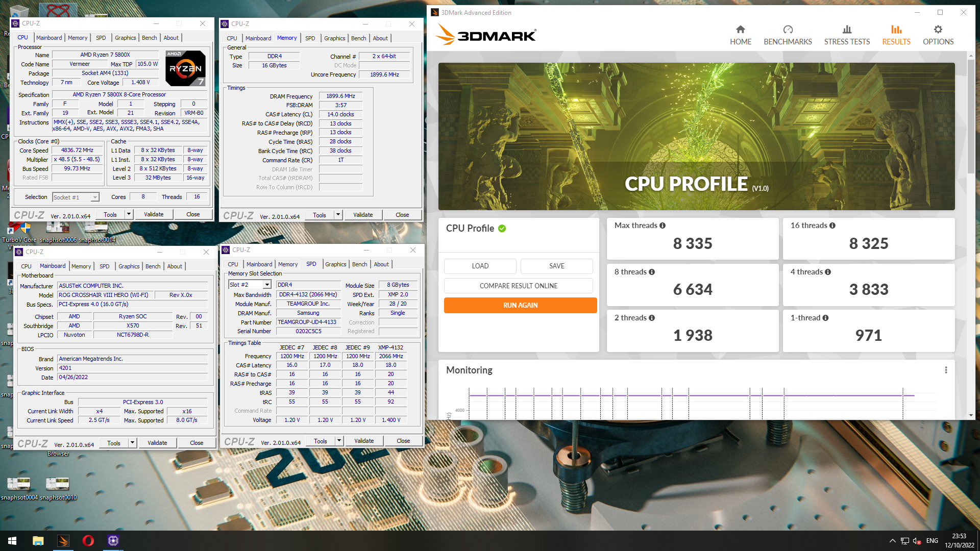Image resolution: width=980 pixels, height=551 pixels.
Task: Click Validate in the SPD tab window
Action: [x=364, y=441]
